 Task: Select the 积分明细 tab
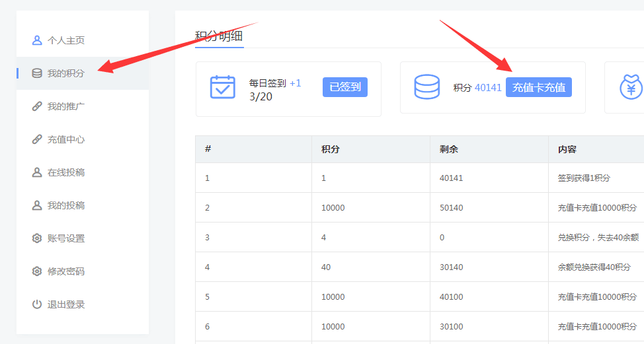coord(219,36)
